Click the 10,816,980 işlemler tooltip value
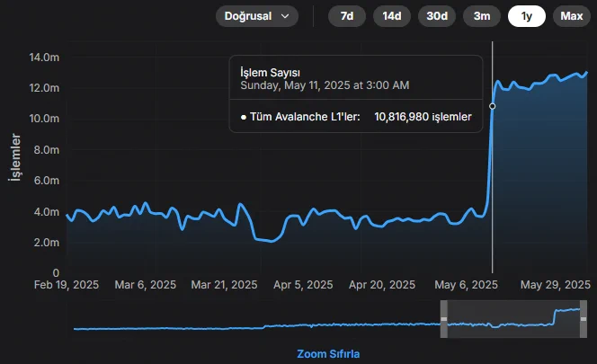This screenshot has height=364, width=597. (423, 117)
